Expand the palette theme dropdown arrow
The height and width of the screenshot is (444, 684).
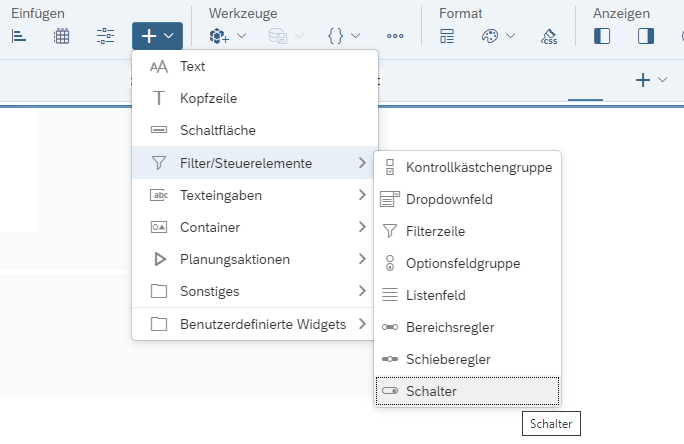point(510,36)
